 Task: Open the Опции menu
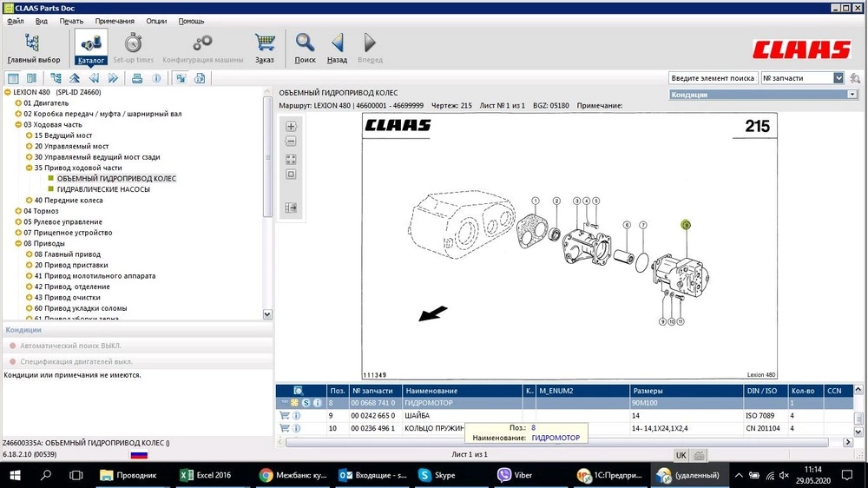pyautogui.click(x=156, y=20)
